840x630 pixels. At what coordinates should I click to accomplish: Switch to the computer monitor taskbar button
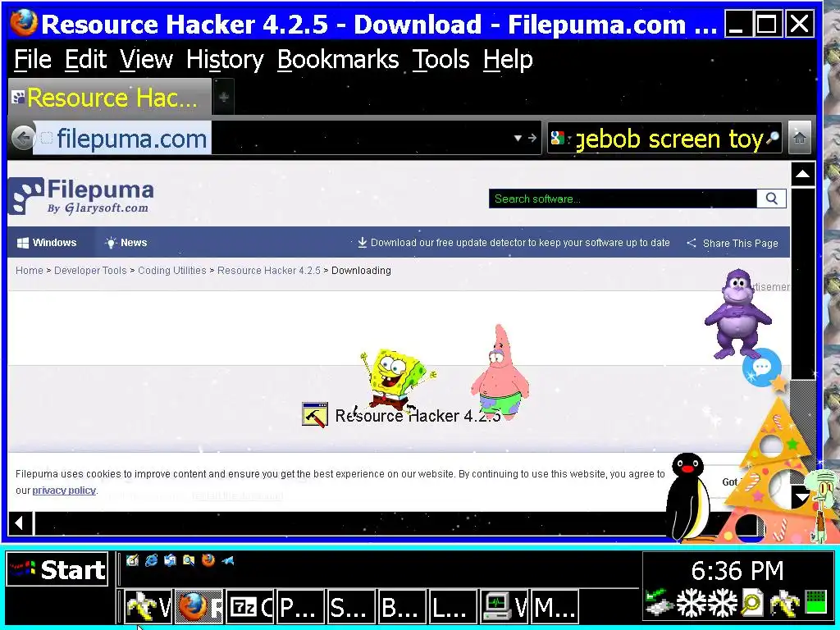504,606
